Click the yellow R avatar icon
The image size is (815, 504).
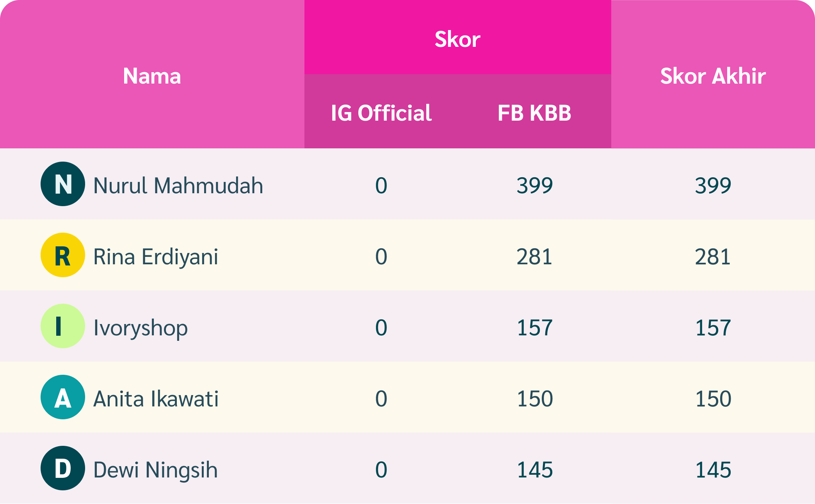point(63,255)
